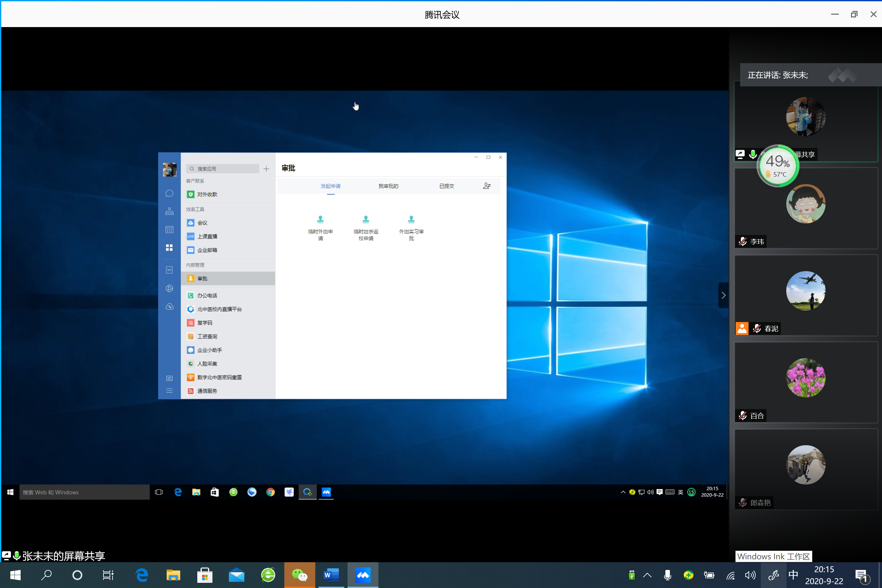Open Word from the taskbar

tap(331, 575)
